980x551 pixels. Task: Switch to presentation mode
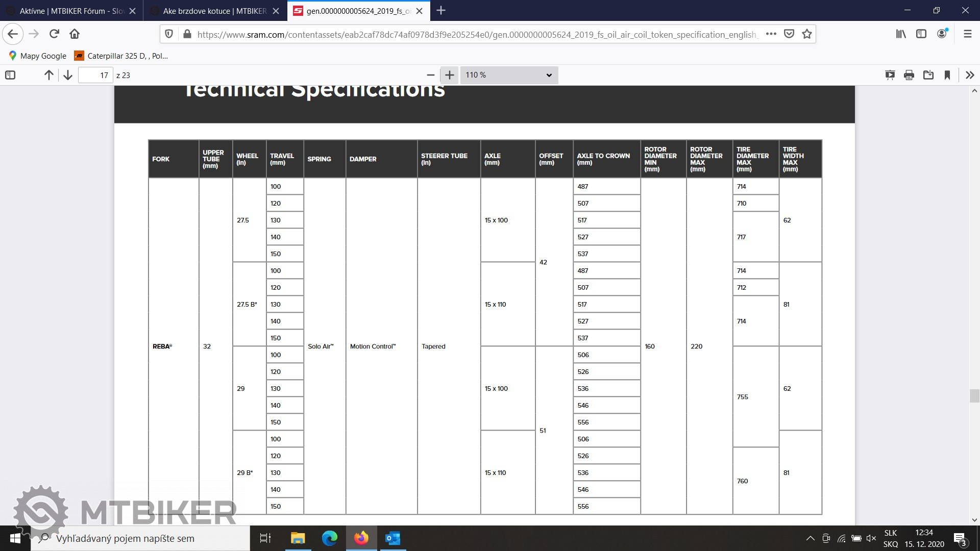[890, 75]
